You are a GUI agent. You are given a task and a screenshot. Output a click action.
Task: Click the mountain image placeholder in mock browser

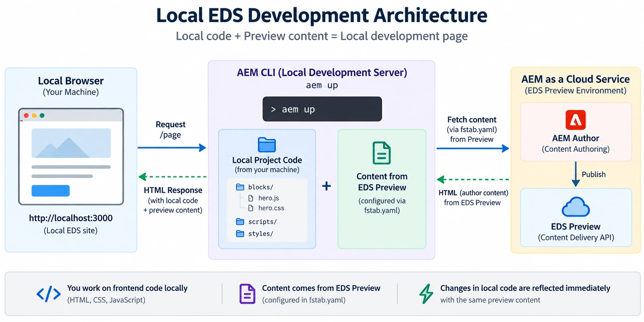click(71, 143)
